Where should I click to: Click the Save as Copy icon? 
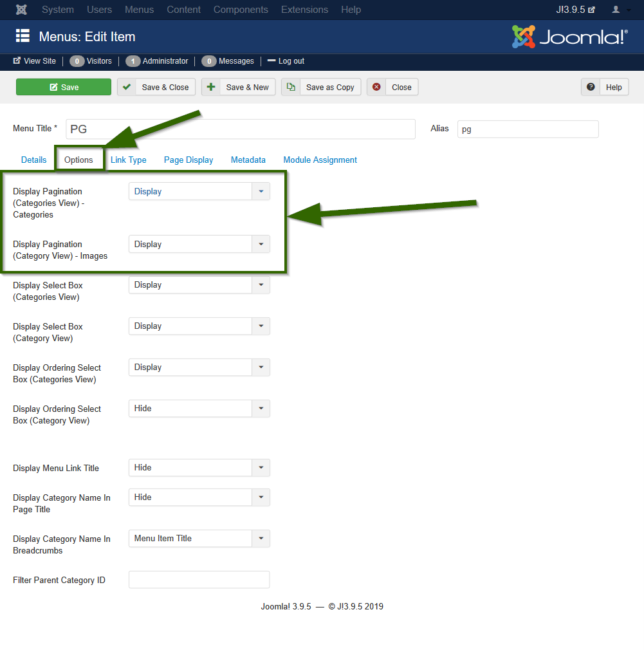point(291,87)
